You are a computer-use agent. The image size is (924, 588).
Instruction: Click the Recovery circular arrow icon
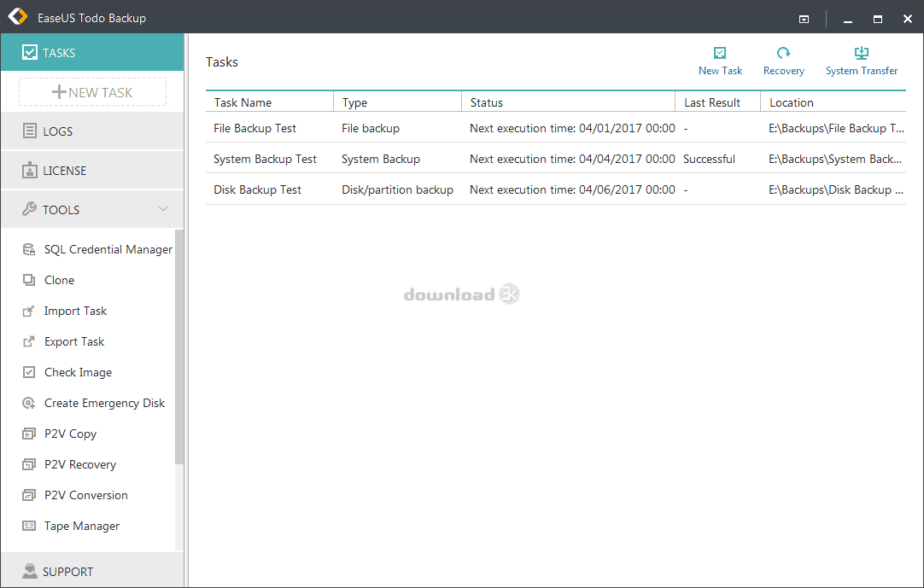point(783,53)
